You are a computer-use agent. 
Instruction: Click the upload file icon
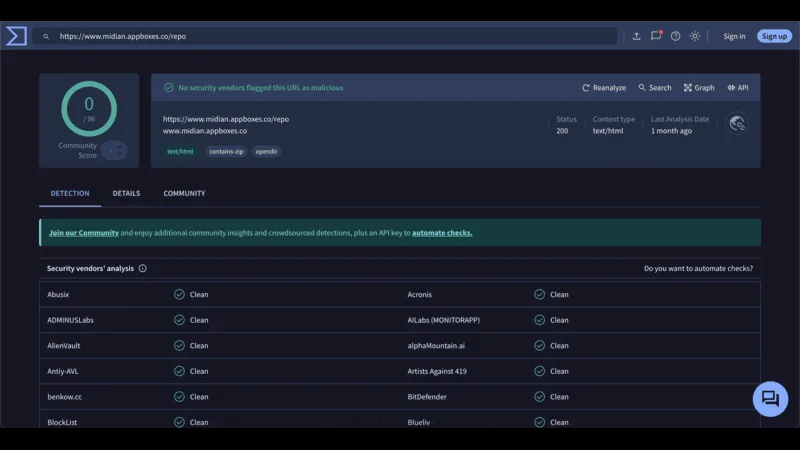coord(637,36)
